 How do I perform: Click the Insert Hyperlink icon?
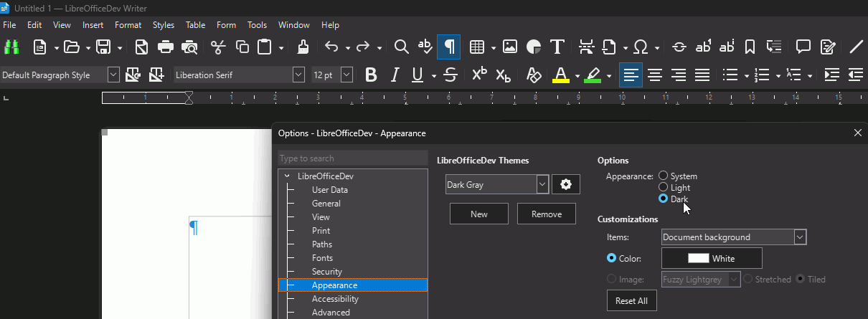tap(679, 47)
